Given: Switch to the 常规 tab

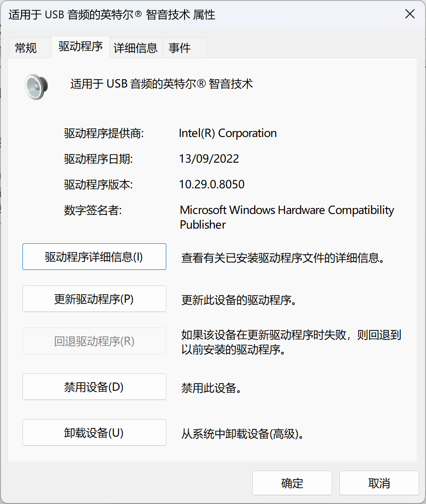Looking at the screenshot, I should click(26, 48).
